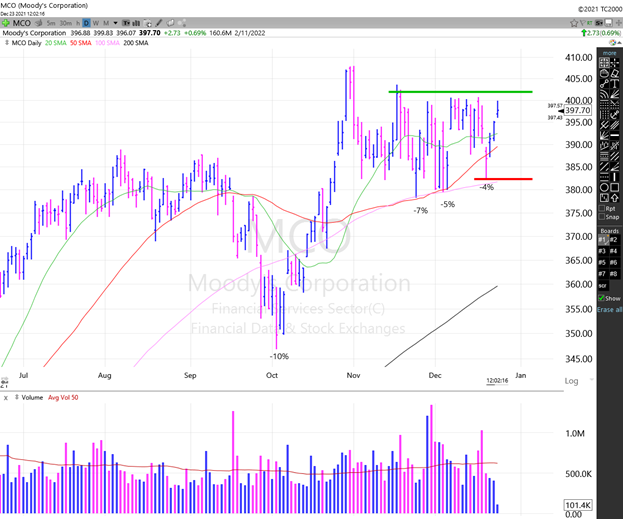623x519 pixels.
Task: Open the chart template dropdown icon
Action: click(126, 23)
